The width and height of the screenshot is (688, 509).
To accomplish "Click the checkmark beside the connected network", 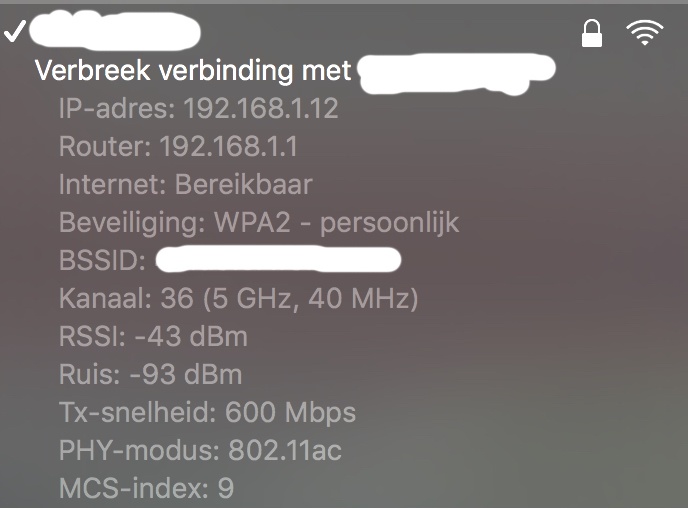I will (x=14, y=32).
